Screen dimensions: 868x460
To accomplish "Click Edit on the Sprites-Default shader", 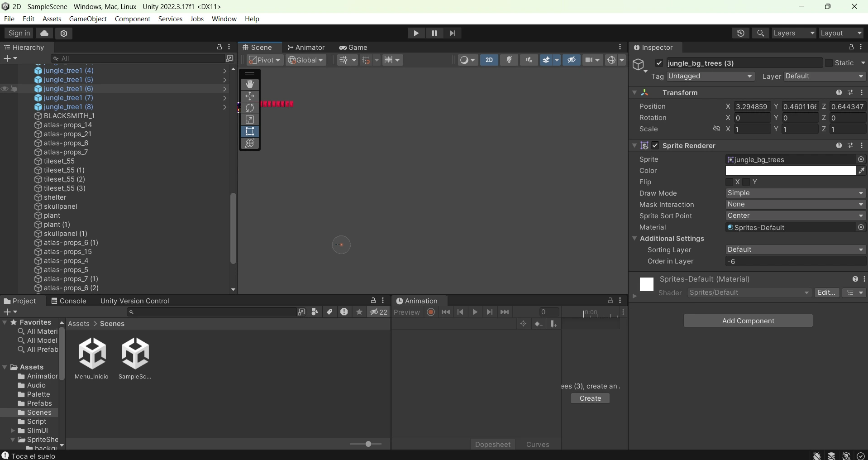I will tap(827, 292).
